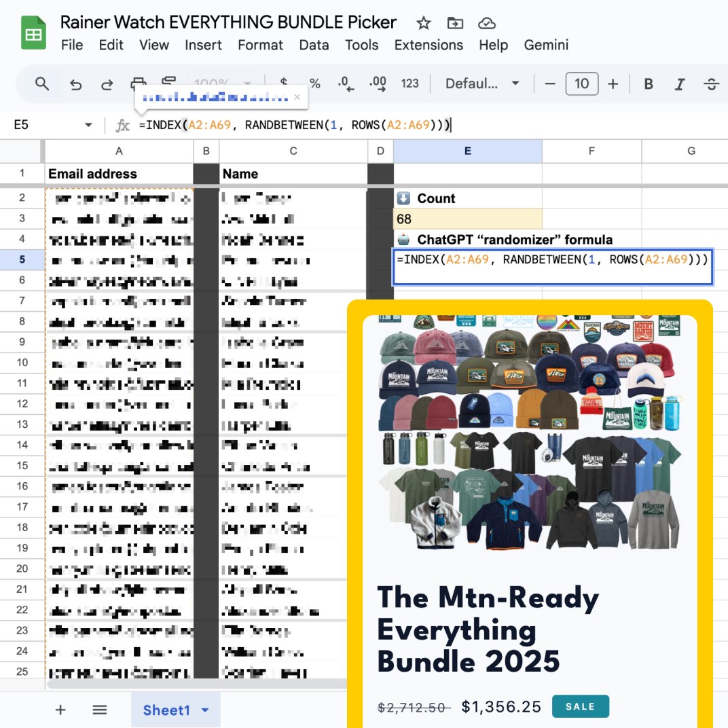Select column E header
This screenshot has width=728, height=728.
pyautogui.click(x=467, y=151)
